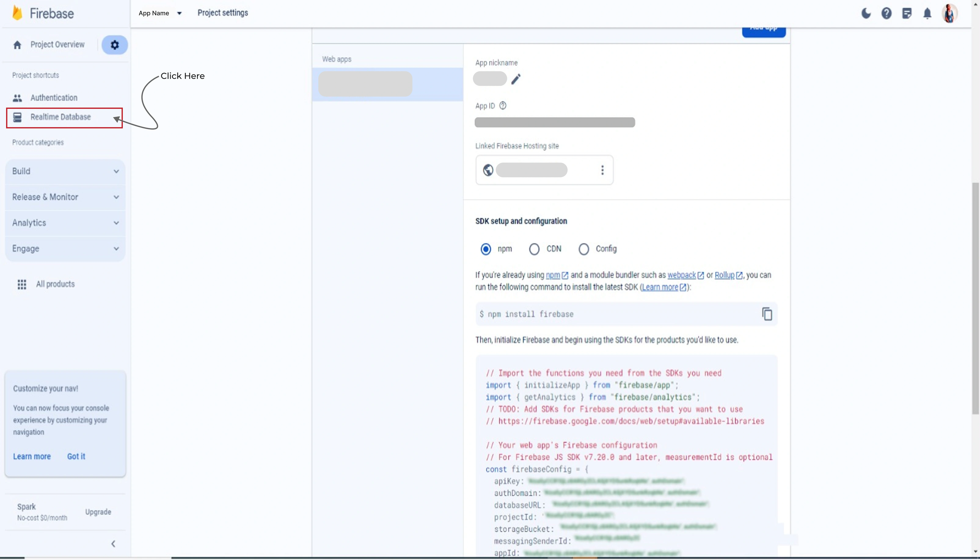Open hosting site three-dot menu
This screenshot has width=980, height=560.
[602, 170]
